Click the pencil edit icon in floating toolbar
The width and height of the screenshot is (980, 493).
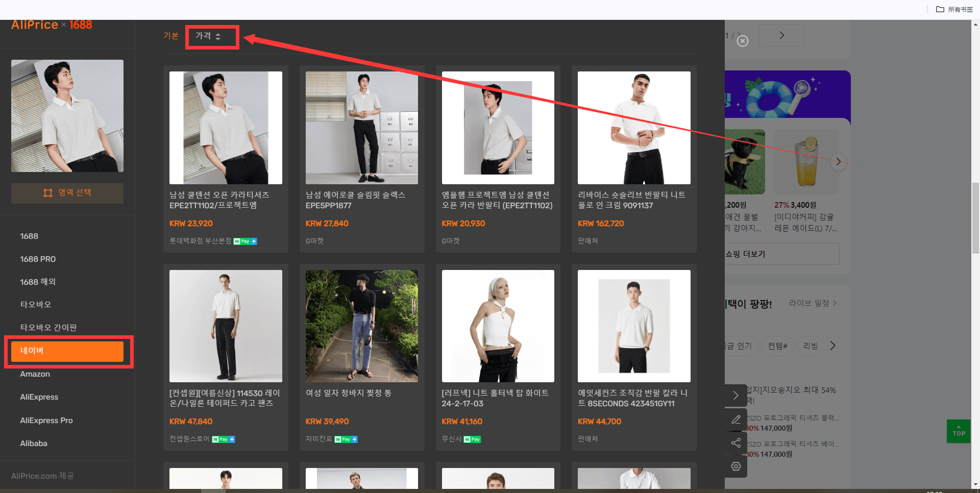(736, 420)
